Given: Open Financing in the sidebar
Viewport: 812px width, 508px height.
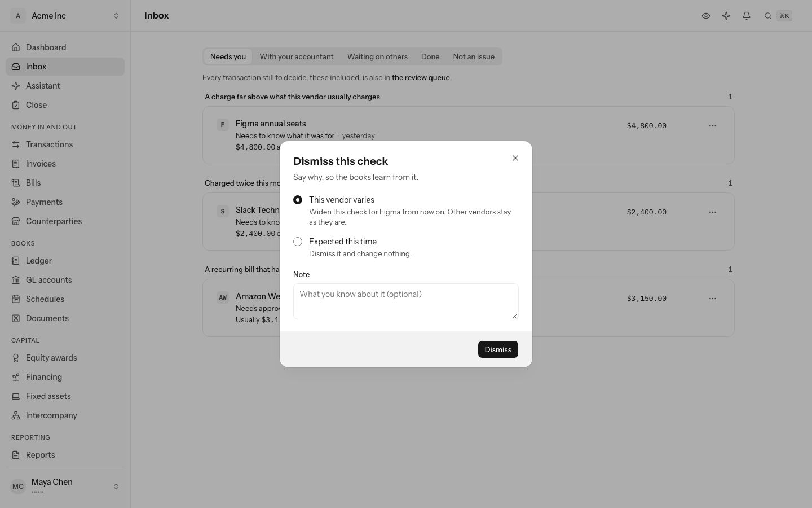Looking at the screenshot, I should click(65, 377).
